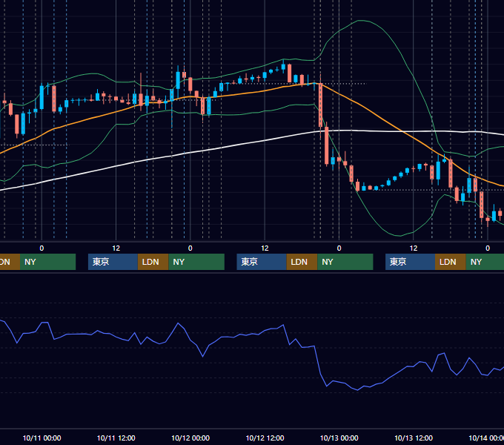The height and width of the screenshot is (445, 504).
Task: Click the 10/13 00:00 date label
Action: [x=339, y=438]
